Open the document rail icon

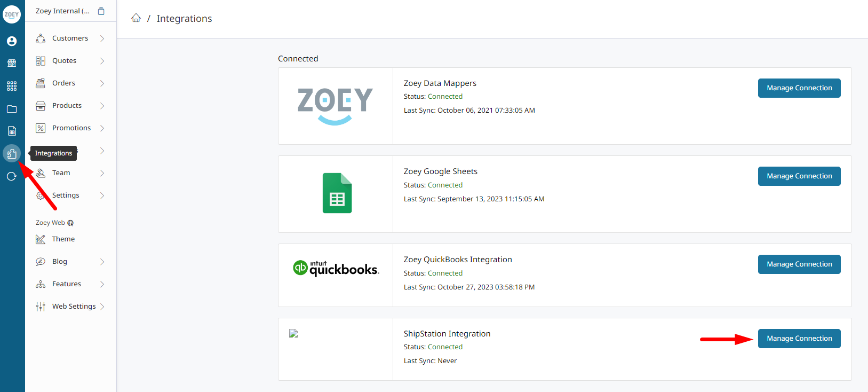click(12, 131)
